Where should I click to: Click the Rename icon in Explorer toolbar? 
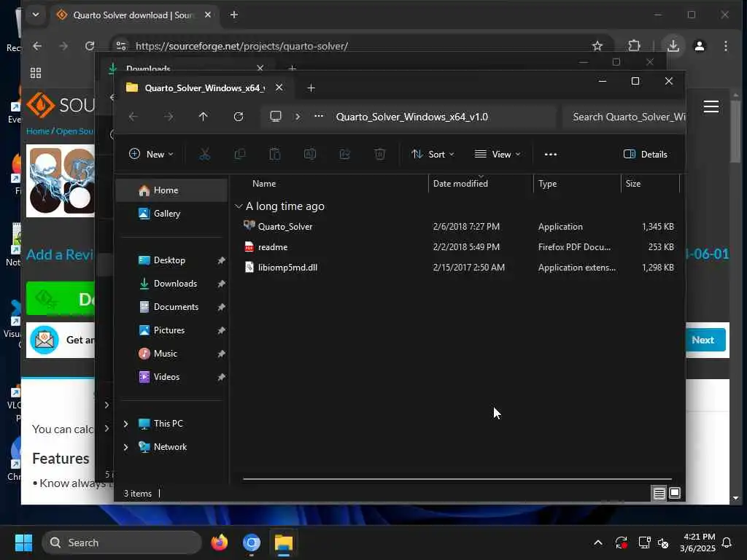(x=309, y=155)
